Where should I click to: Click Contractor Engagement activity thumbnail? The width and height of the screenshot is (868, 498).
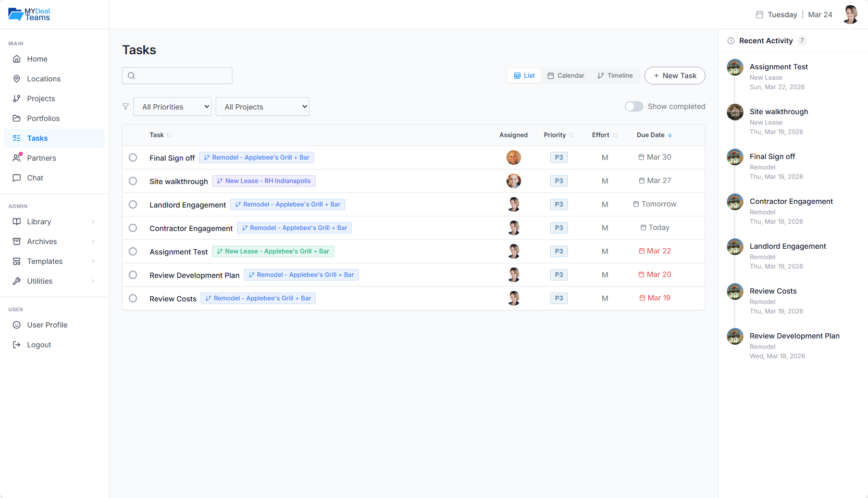click(x=735, y=202)
